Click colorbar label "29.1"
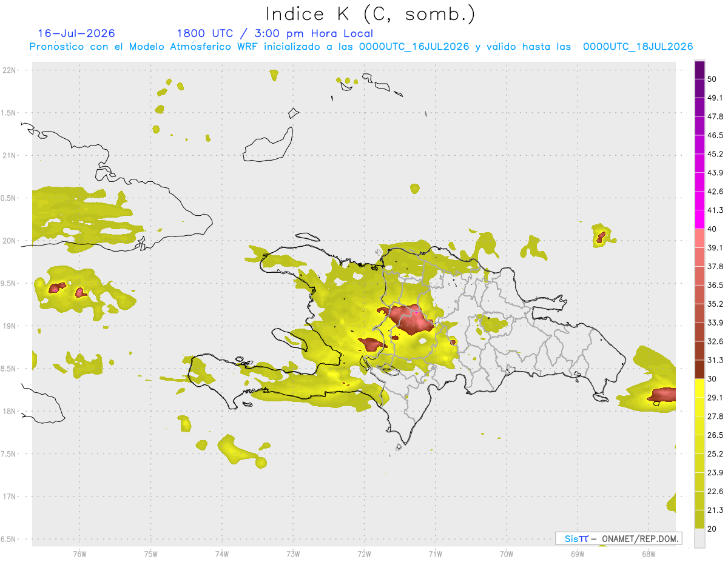Viewport: 728px width, 562px height. [x=715, y=397]
